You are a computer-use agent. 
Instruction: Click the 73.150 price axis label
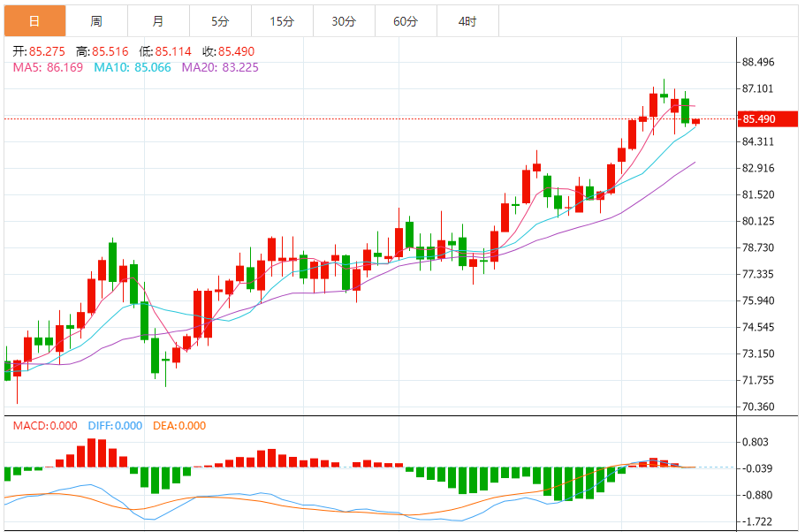[x=758, y=353]
